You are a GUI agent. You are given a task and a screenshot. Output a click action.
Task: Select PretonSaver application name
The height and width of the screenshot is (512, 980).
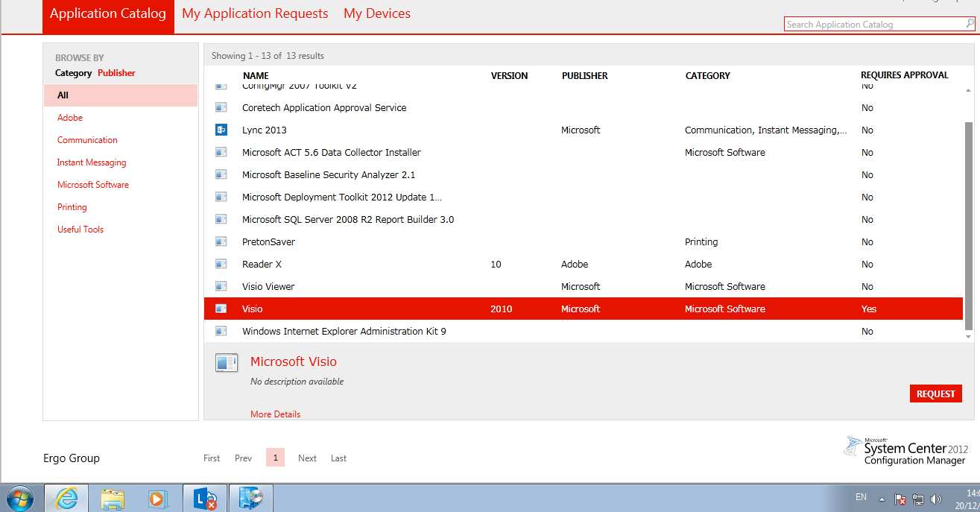pyautogui.click(x=268, y=241)
